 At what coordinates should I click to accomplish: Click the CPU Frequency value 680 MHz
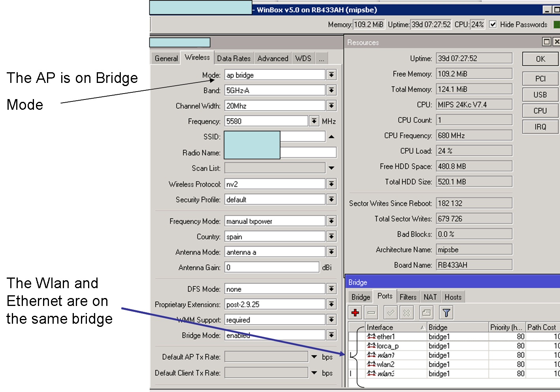(x=474, y=135)
